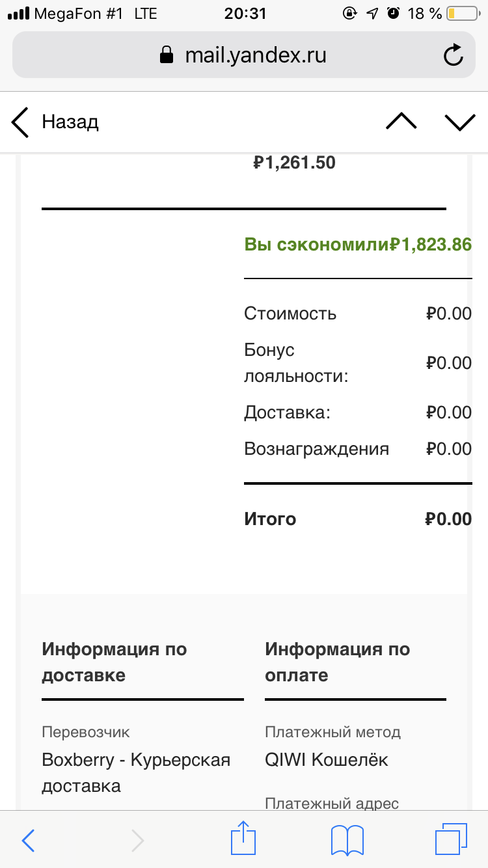Open Safari bookmarks book icon
The height and width of the screenshot is (868, 488).
pos(347,841)
